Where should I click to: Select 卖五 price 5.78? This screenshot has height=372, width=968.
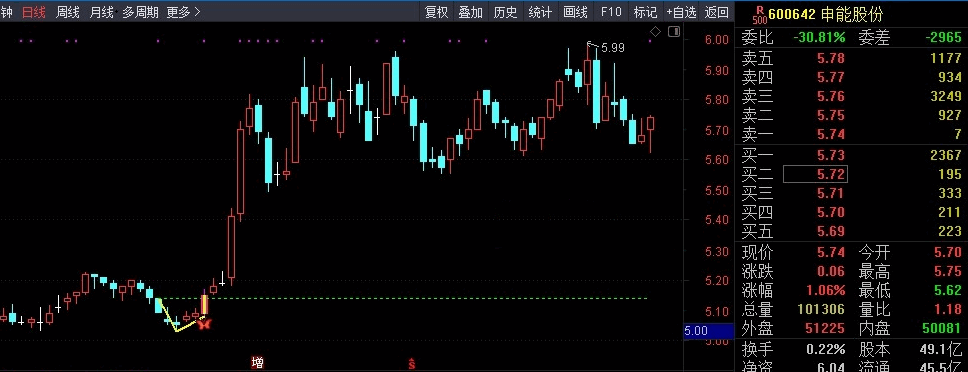coord(830,58)
